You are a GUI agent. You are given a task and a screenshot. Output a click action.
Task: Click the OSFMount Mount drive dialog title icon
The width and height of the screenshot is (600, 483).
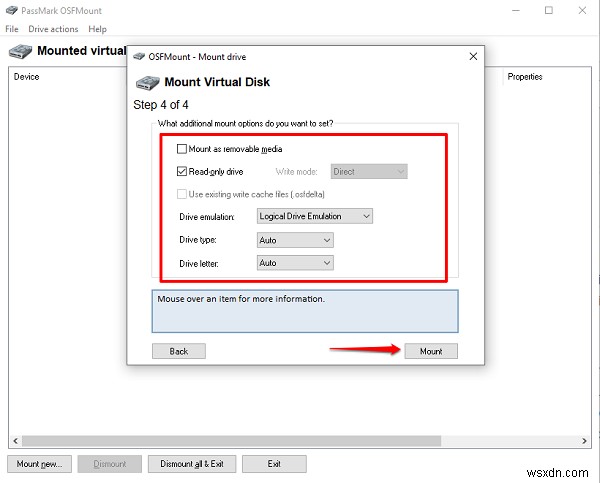tap(139, 57)
